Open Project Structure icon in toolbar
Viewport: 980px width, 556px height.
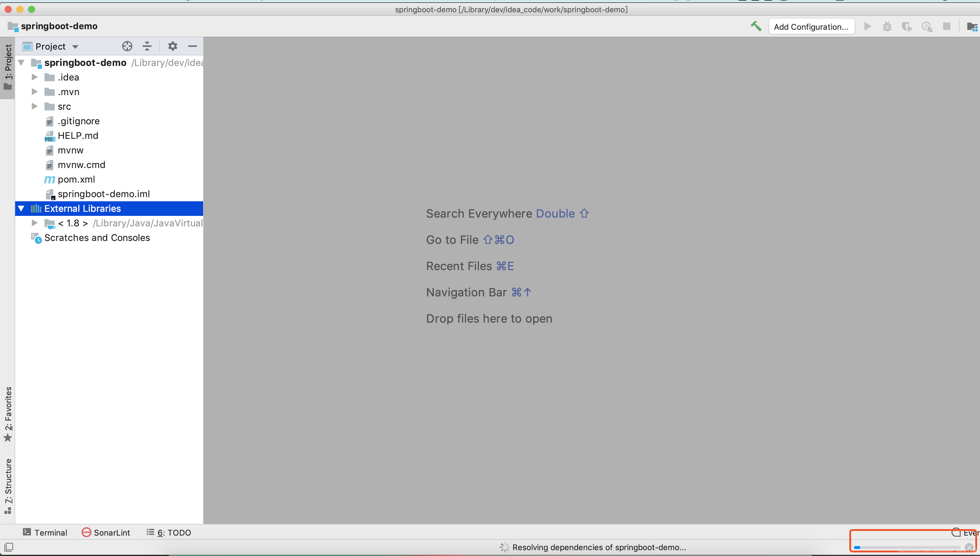pos(972,27)
